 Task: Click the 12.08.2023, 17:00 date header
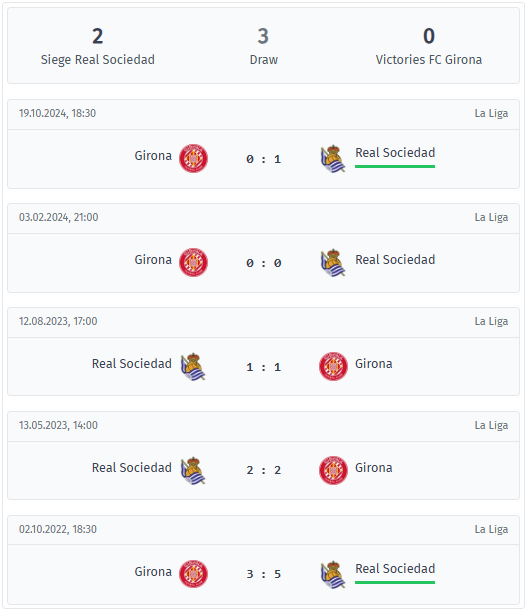point(58,321)
